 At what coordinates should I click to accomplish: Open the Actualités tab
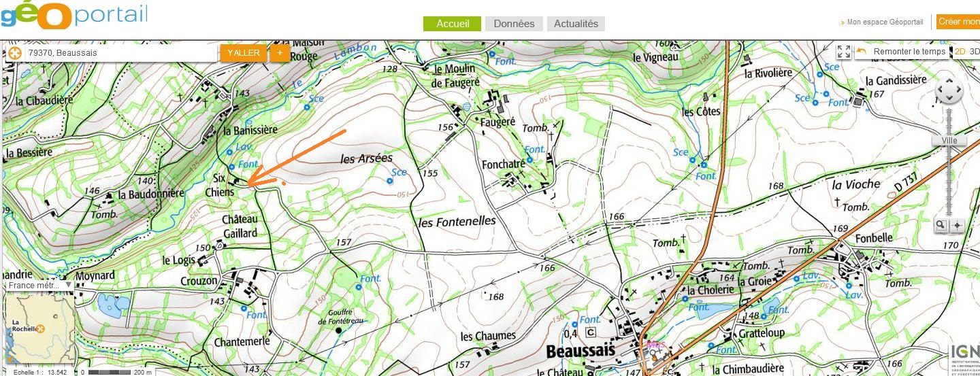point(576,24)
